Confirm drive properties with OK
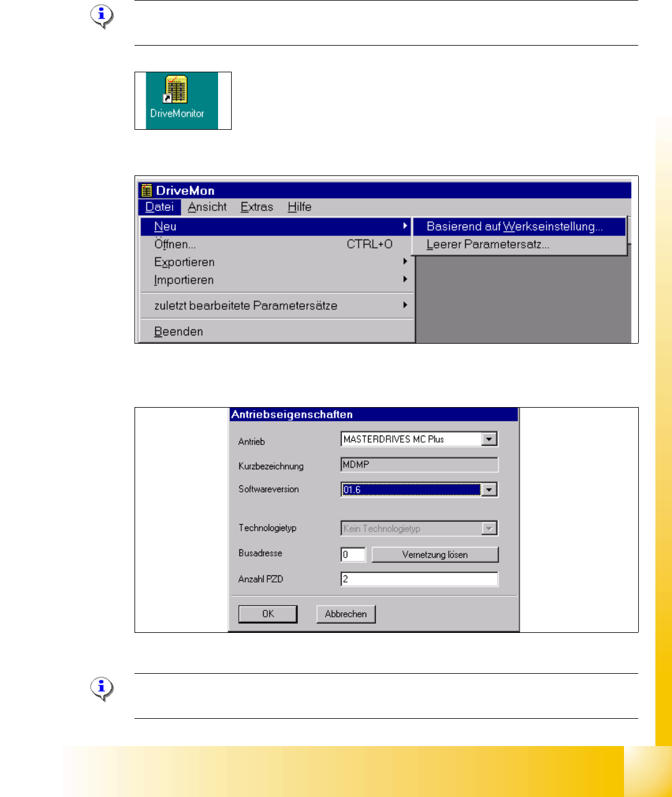 tap(268, 614)
